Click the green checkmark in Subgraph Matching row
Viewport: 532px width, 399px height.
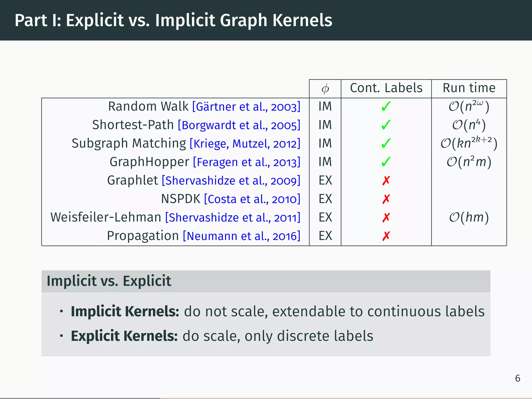(386, 143)
